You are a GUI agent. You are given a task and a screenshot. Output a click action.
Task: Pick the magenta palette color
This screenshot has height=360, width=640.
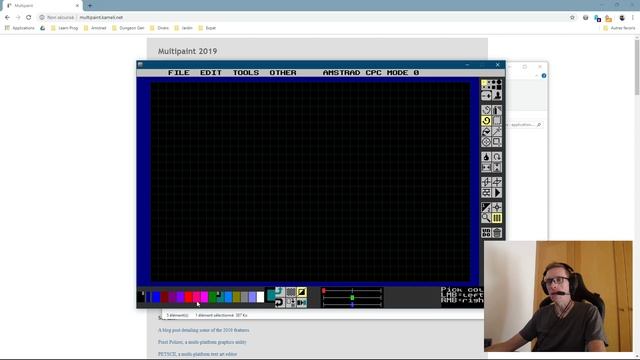coord(204,297)
